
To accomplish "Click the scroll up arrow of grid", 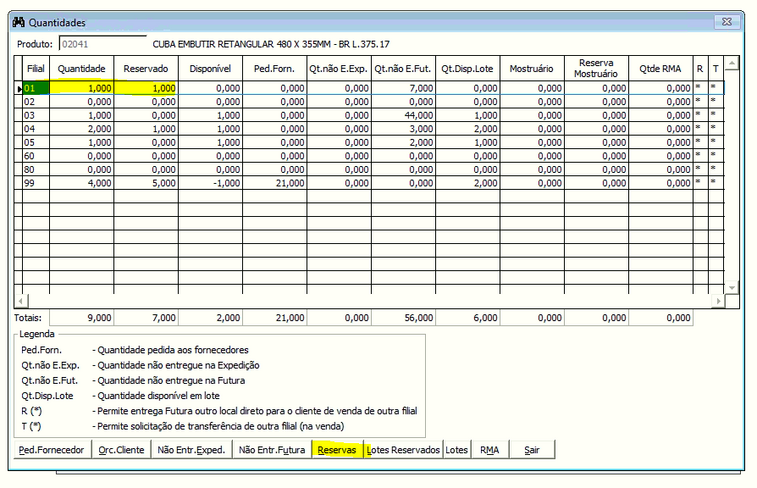I will (x=732, y=63).
